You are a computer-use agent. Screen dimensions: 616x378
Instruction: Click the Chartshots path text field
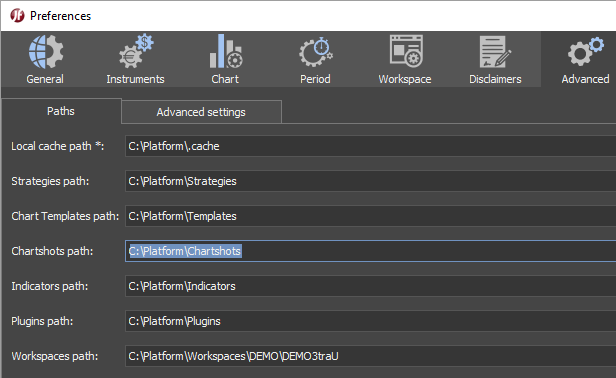tap(370, 251)
